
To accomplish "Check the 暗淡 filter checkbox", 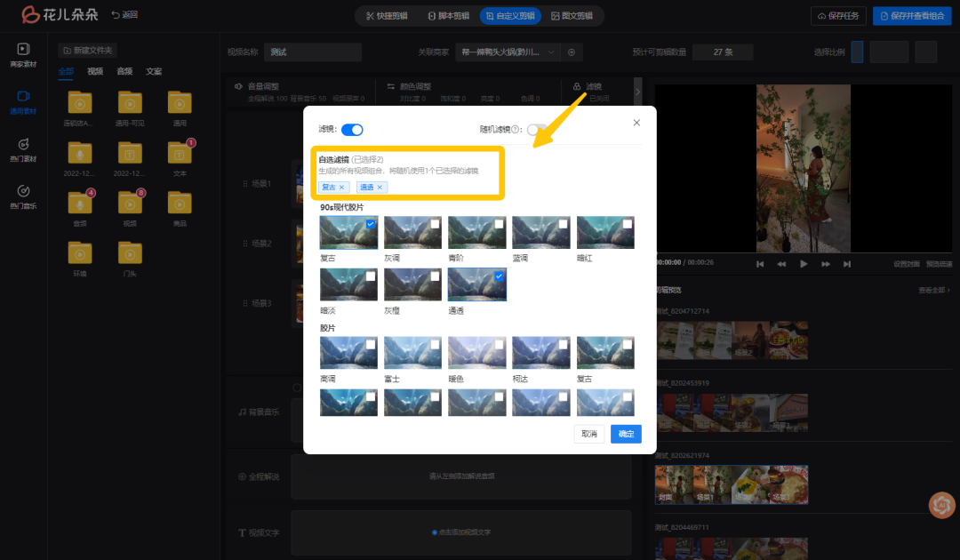I will [371, 276].
